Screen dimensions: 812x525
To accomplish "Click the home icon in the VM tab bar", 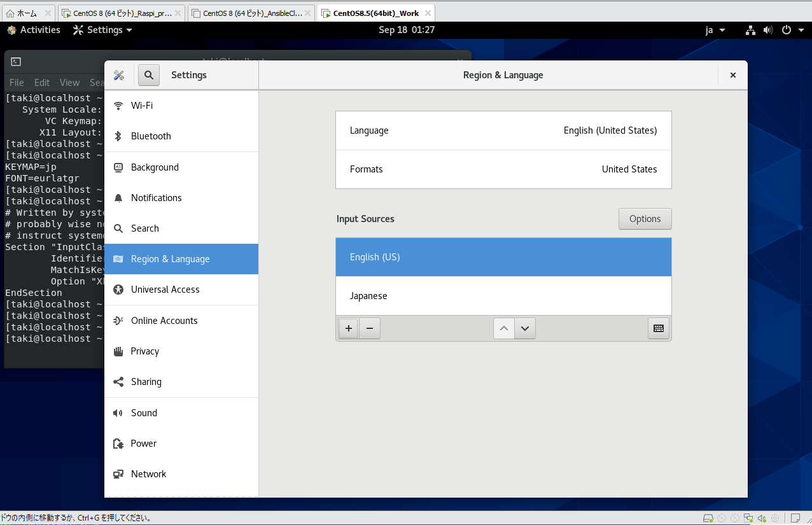I will point(10,13).
